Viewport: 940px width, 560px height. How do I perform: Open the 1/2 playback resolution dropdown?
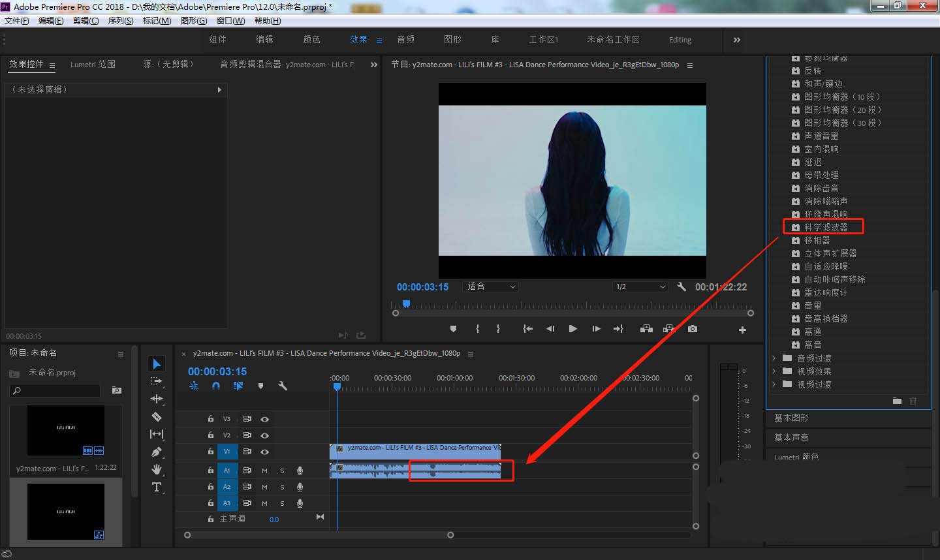click(640, 287)
